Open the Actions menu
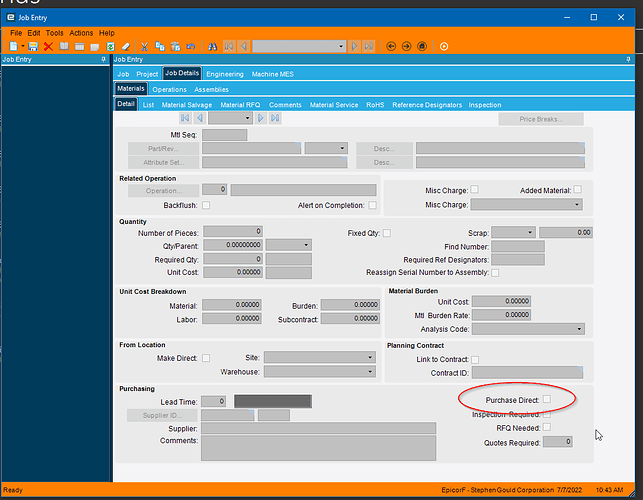Viewport: 643px width, 500px height. tap(81, 33)
